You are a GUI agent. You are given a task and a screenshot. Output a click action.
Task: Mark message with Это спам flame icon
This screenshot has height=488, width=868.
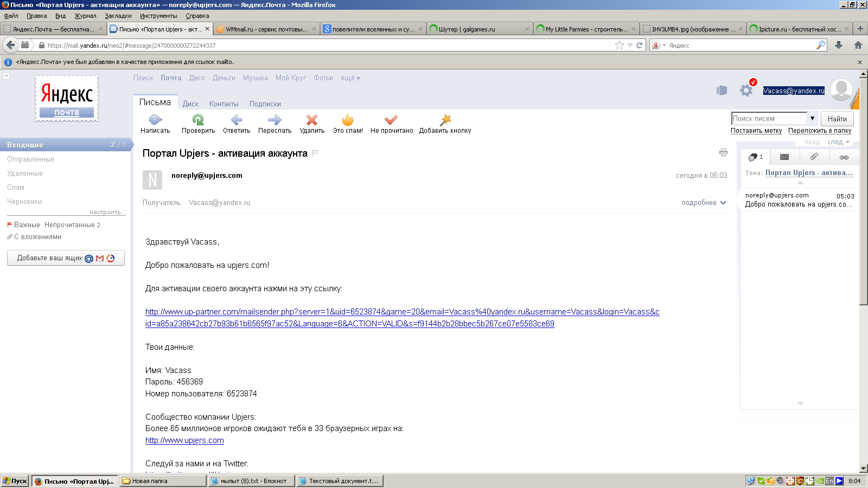point(348,120)
